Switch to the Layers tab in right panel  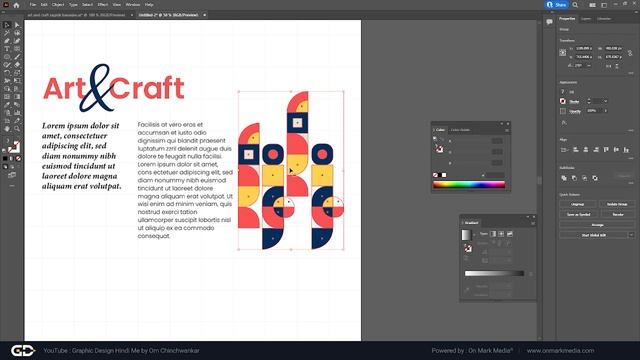pos(586,19)
